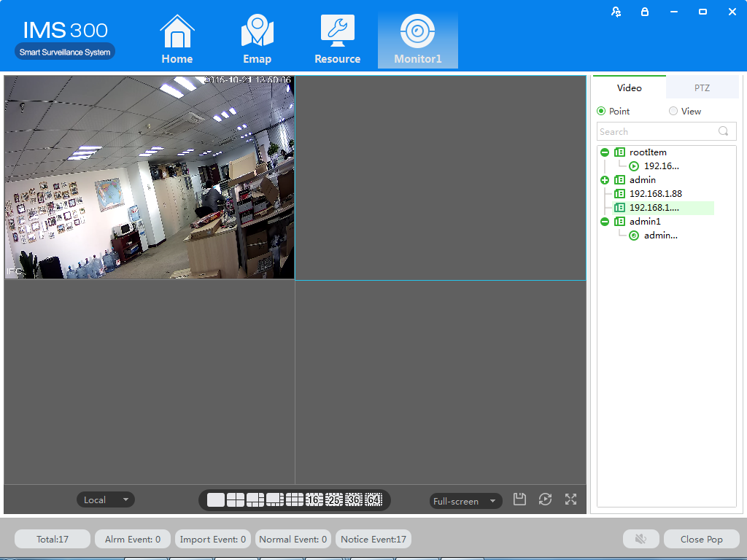Open the Local dropdown
This screenshot has width=747, height=560.
tap(106, 499)
